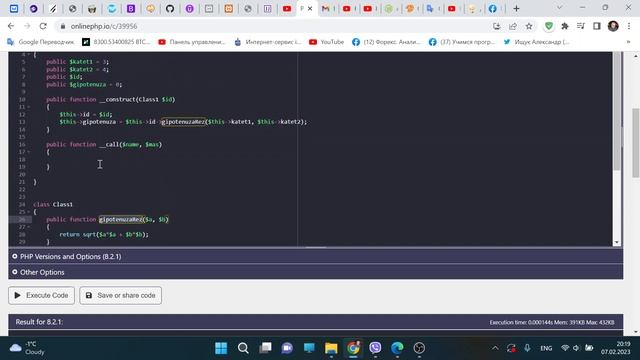Open a new browser tab
The image size is (640, 360).
point(516,9)
